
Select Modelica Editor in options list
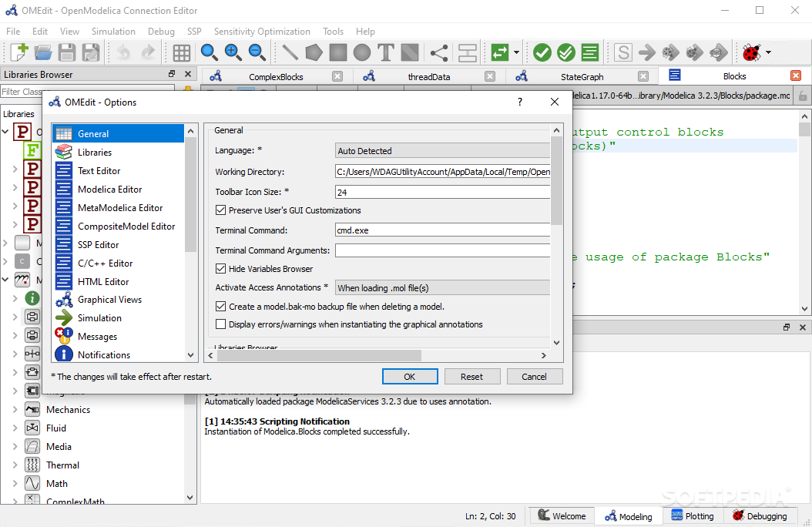118,189
